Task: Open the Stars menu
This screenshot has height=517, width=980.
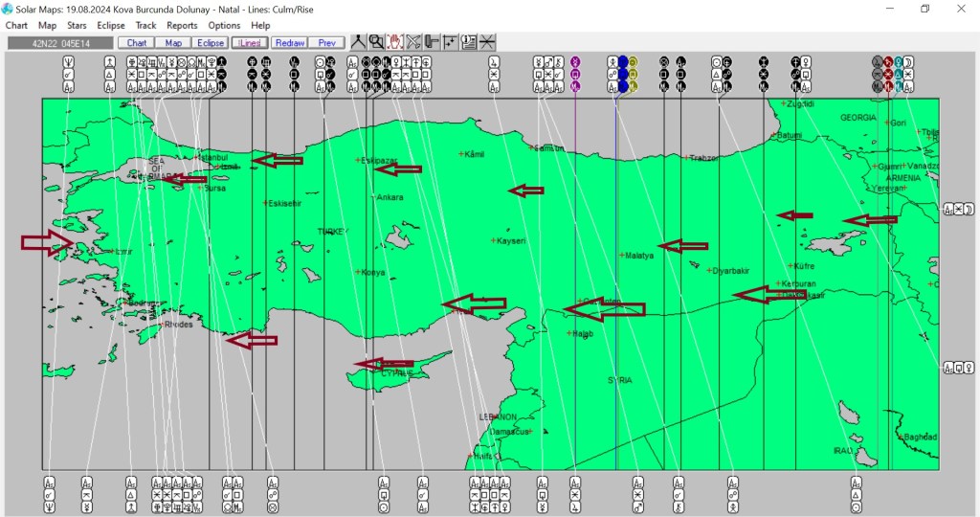Action: coord(78,26)
